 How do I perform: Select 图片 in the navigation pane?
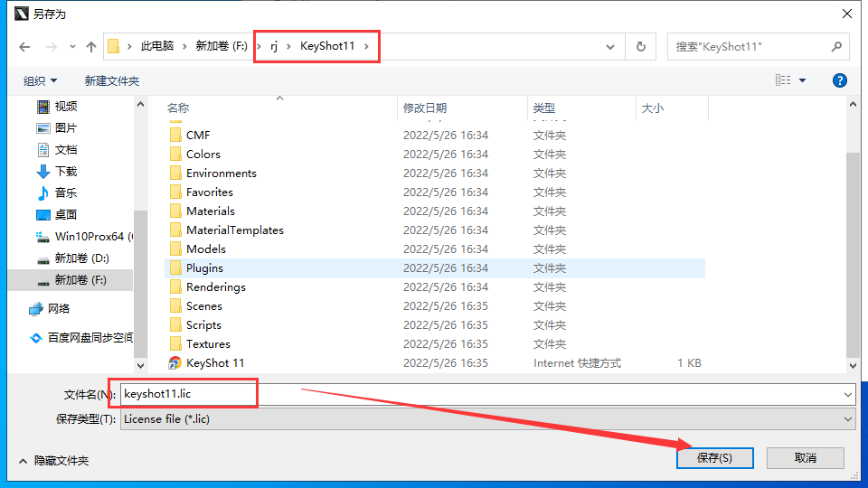65,127
